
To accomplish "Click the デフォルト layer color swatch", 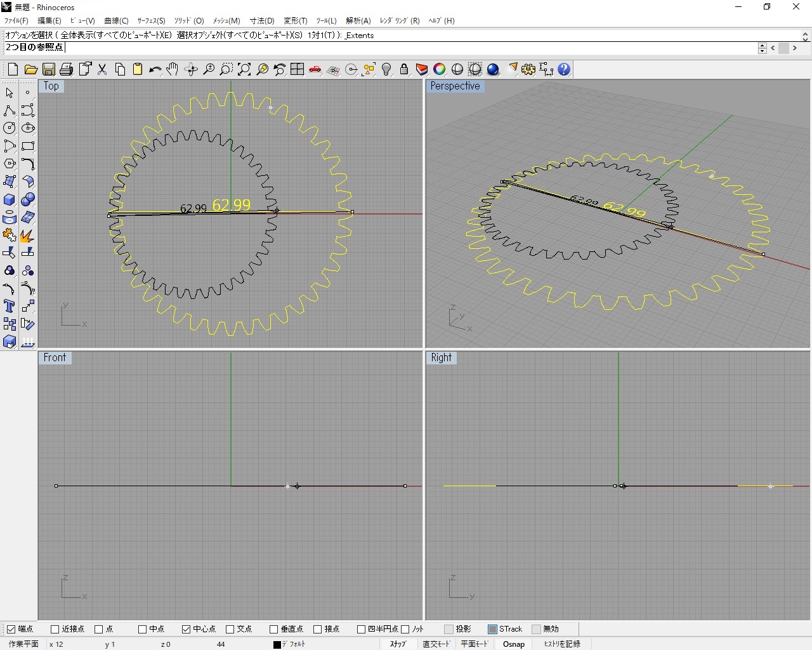I will 277,644.
